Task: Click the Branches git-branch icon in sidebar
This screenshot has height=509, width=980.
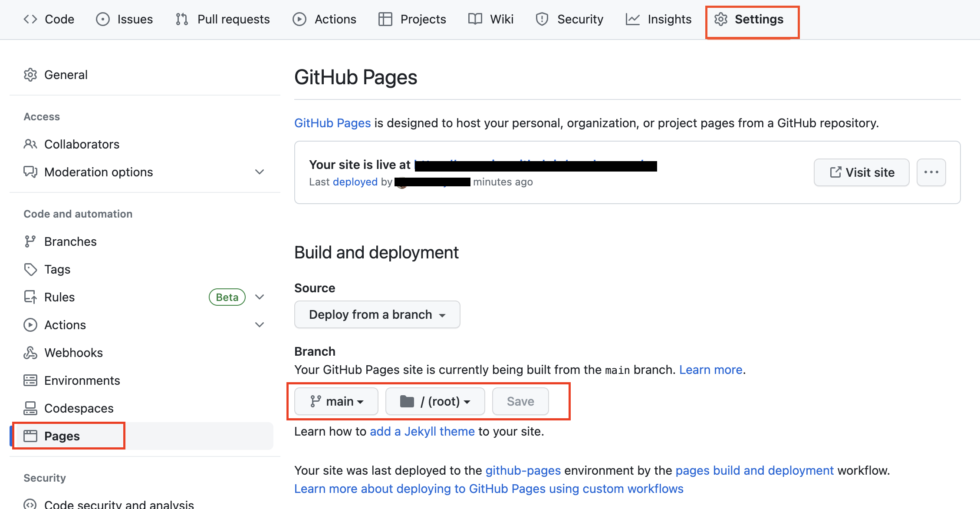Action: click(30, 241)
